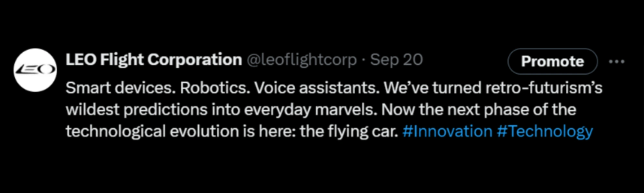644x193 pixels.
Task: Click "retro-futurism's" in the tweet text
Action: [x=544, y=88]
